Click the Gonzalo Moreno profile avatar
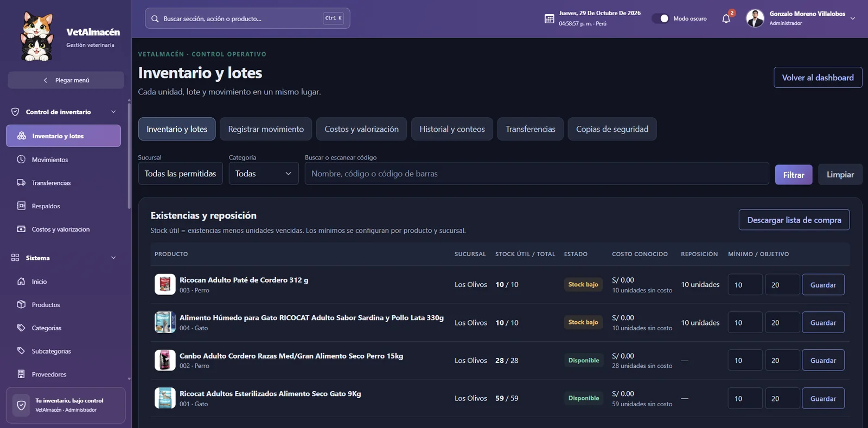Viewport: 868px width, 428px height. 755,18
